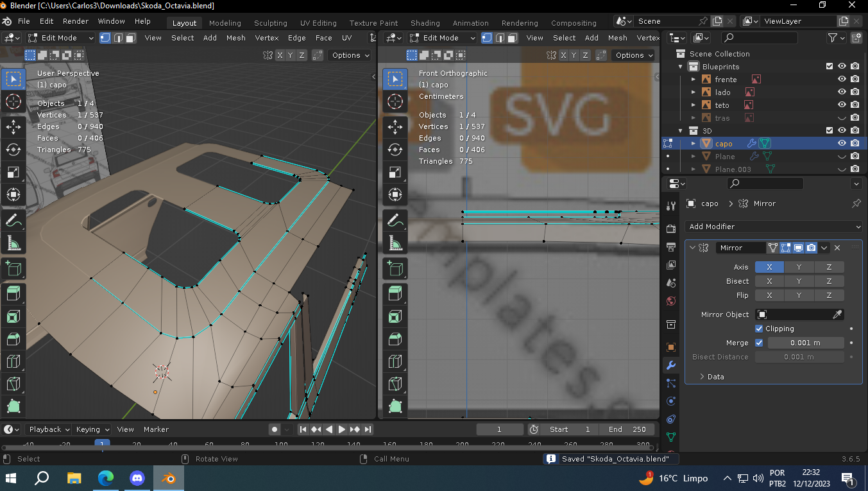Disable rendering of the teto object
This screenshot has height=491, width=868.
tap(855, 105)
